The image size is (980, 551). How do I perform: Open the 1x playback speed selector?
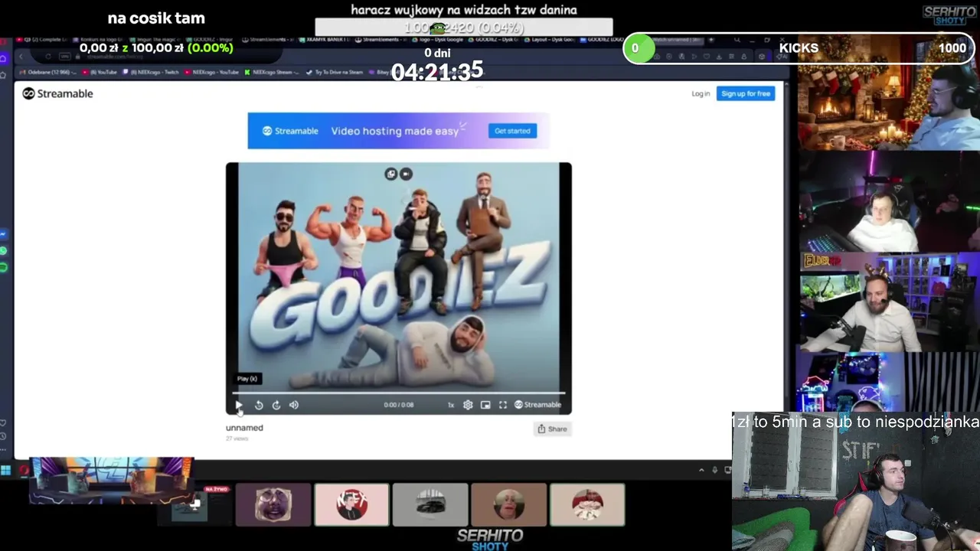click(451, 405)
